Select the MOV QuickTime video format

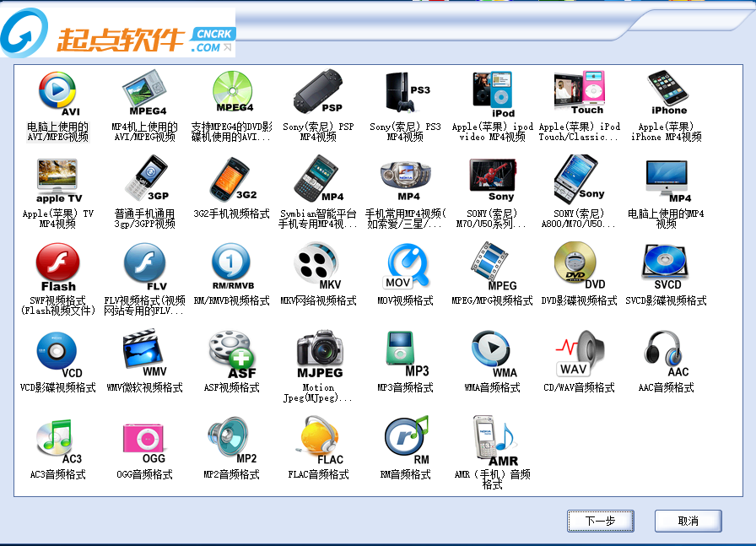pyautogui.click(x=405, y=266)
